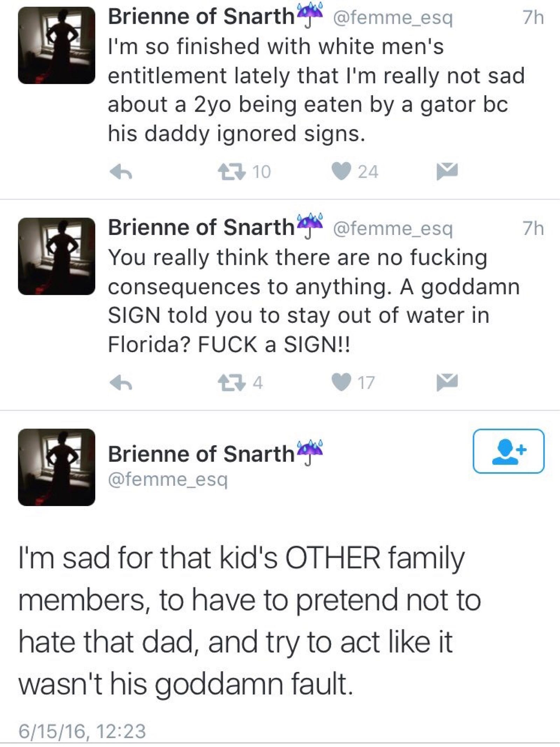This screenshot has height=747, width=560.
Task: Open tweet beginning 'You really think'
Action: pyautogui.click(x=315, y=300)
